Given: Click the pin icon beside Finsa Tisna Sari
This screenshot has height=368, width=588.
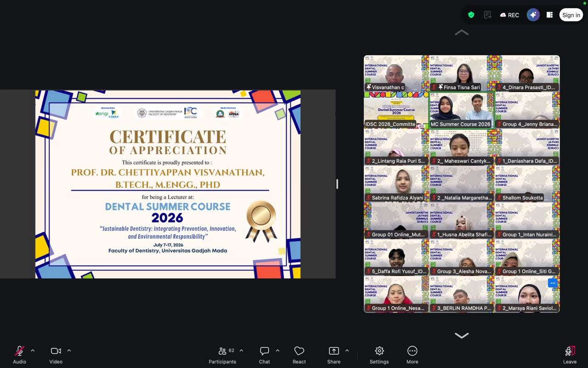Looking at the screenshot, I should (441, 87).
